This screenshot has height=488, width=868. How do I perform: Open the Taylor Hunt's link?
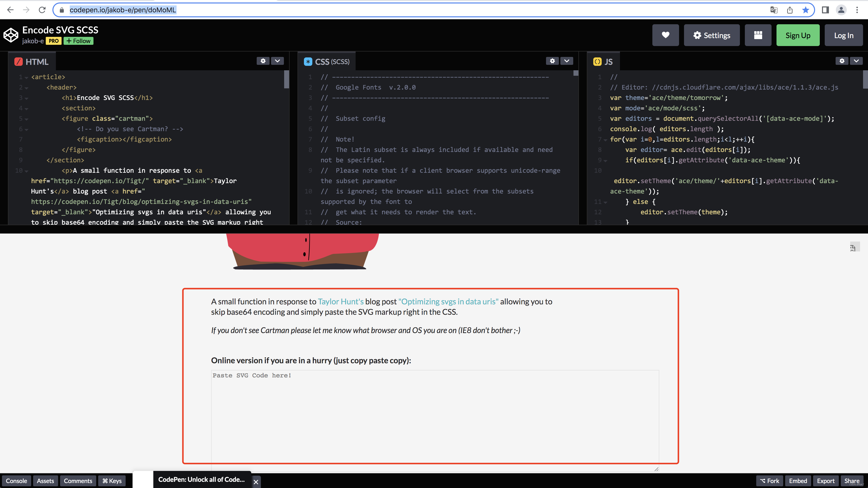340,301
